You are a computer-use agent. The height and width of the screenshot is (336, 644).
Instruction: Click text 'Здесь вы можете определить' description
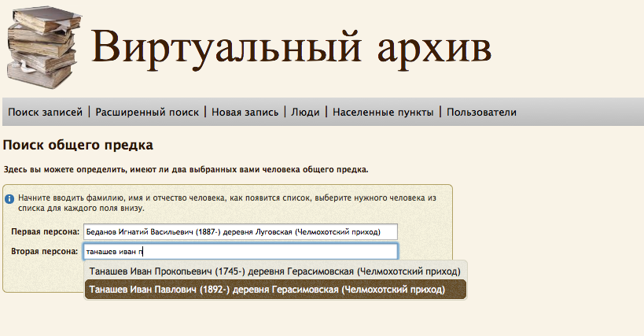[186, 170]
